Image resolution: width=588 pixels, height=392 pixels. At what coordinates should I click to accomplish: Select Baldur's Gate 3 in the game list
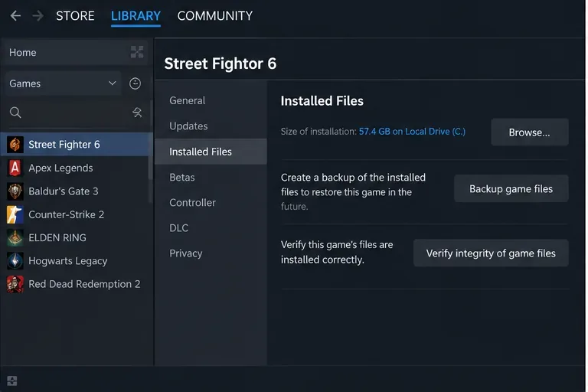tap(75, 191)
